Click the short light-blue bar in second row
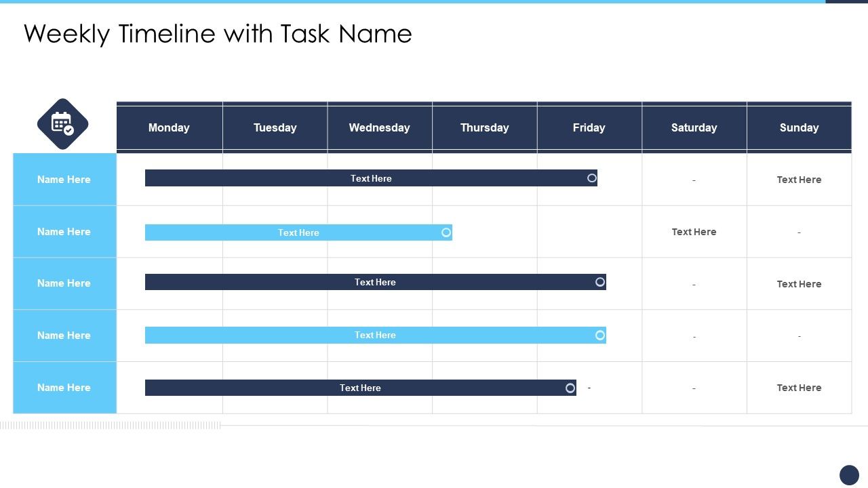868x488 pixels. 298,232
